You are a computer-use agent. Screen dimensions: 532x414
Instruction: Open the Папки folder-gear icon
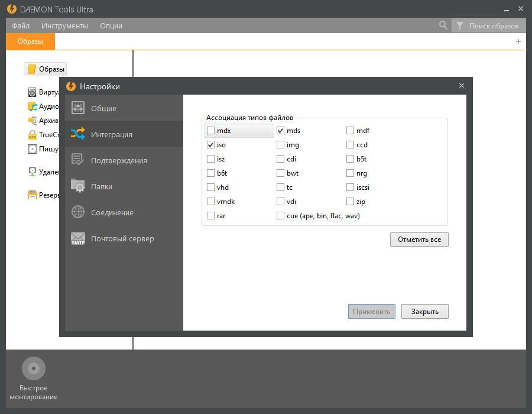[x=78, y=186]
